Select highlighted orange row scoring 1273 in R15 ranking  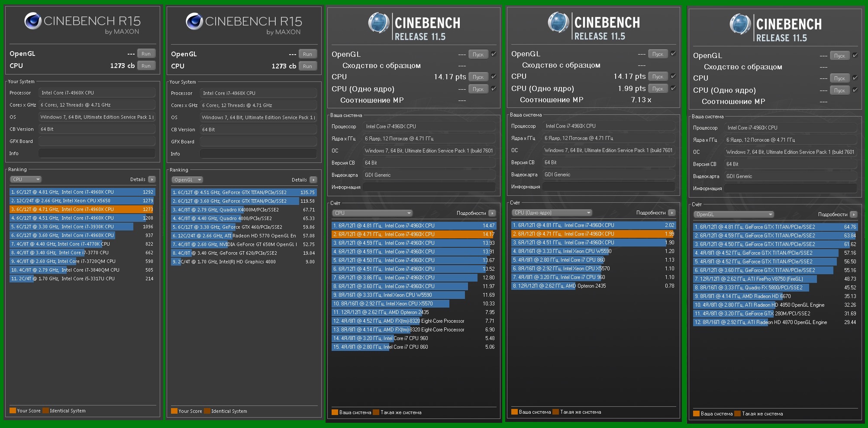[x=82, y=209]
